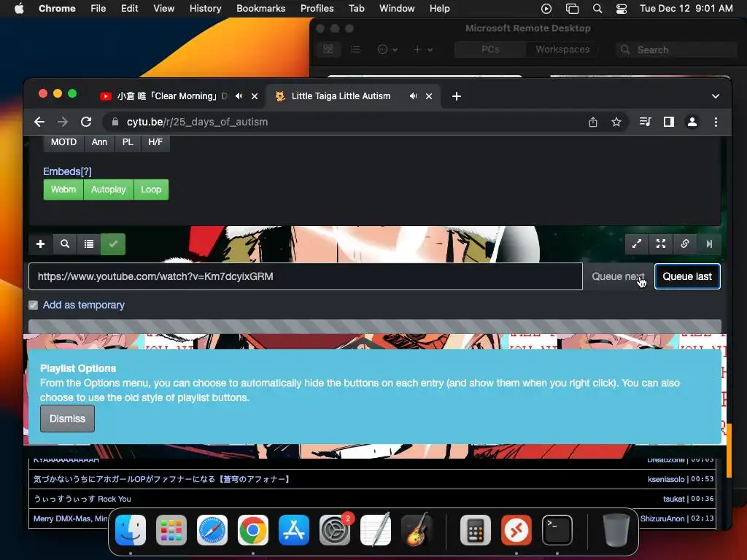Viewport: 747px width, 560px height.
Task: Click the link chain icon button
Action: point(685,244)
